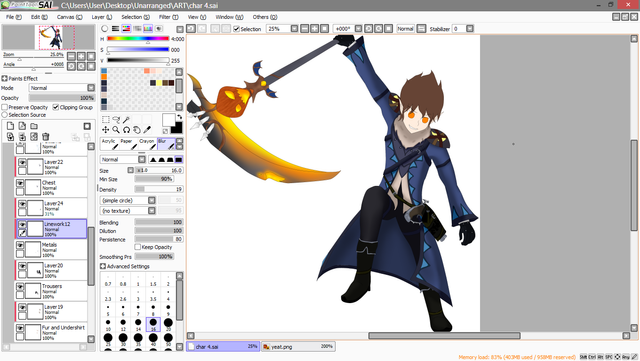
Task: Swap foreground and background colors arrow
Action: (179, 117)
